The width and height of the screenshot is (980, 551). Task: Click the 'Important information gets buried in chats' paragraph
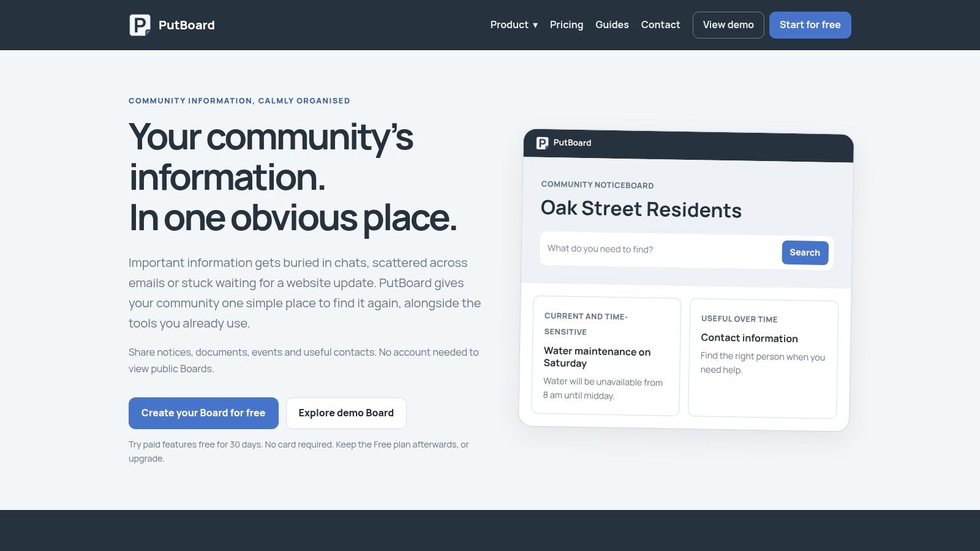click(305, 293)
